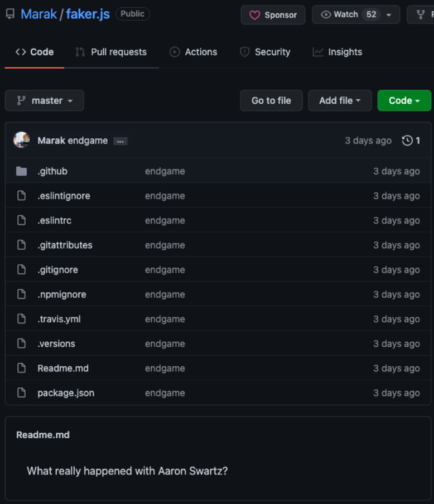Click the pink heart Sponsor icon
This screenshot has height=504, width=434.
click(x=254, y=15)
